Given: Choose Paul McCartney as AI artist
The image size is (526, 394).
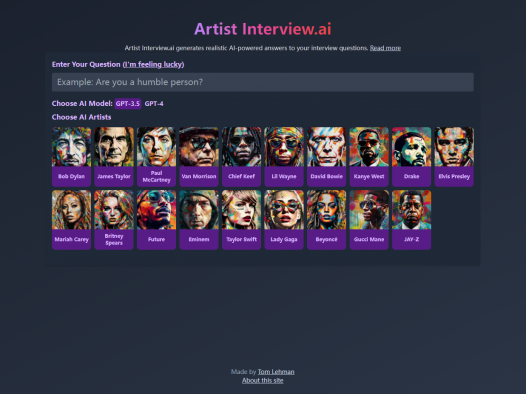Looking at the screenshot, I should click(156, 157).
